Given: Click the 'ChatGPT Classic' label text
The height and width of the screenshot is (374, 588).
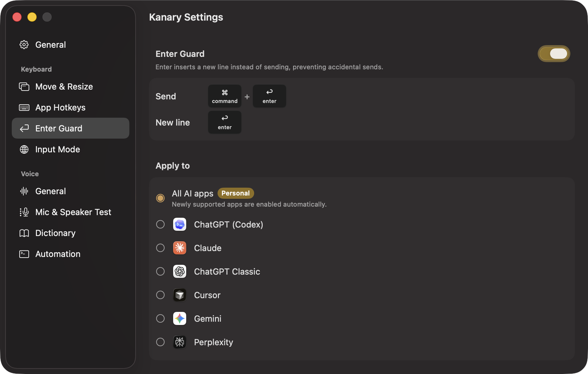Looking at the screenshot, I should click(227, 272).
